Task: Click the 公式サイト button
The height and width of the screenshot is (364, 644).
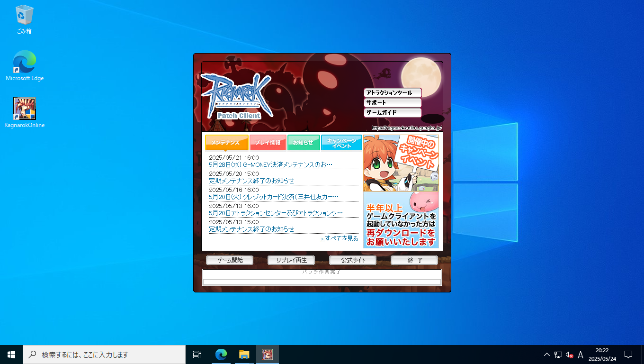Action: (353, 260)
